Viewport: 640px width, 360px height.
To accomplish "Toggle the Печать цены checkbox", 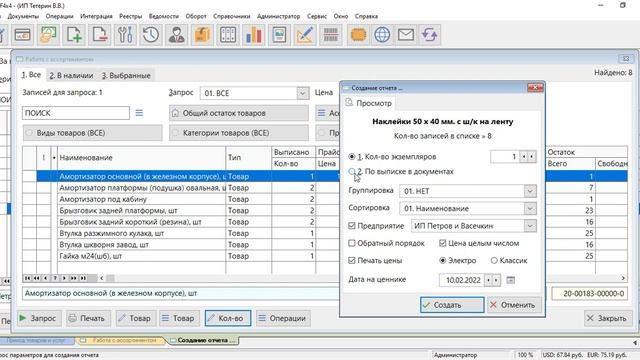I will coord(351,260).
